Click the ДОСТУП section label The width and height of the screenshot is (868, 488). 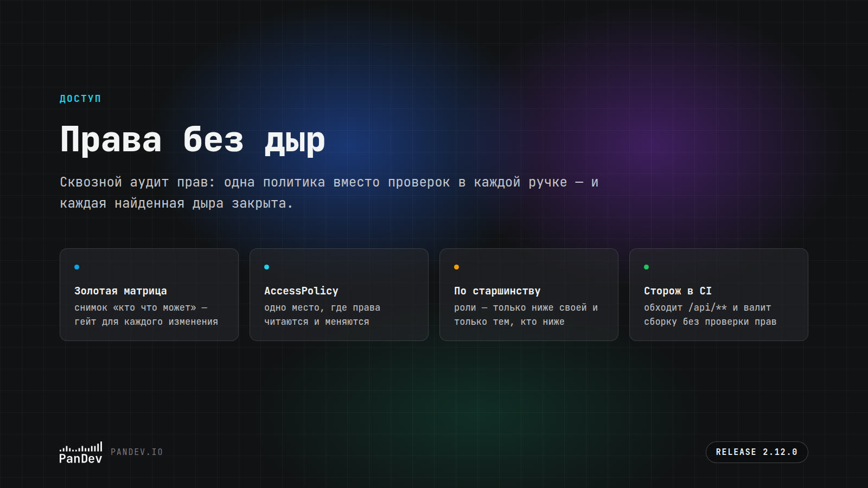(80, 99)
